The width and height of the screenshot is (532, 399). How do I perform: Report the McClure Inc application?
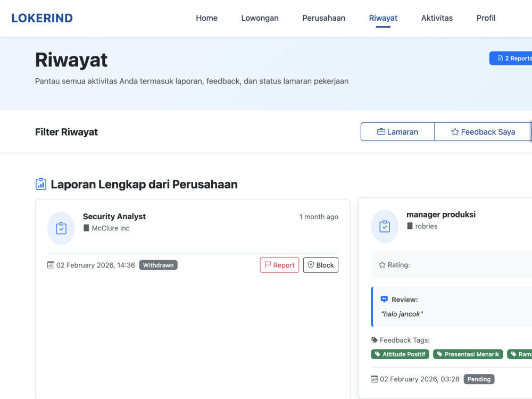(280, 265)
